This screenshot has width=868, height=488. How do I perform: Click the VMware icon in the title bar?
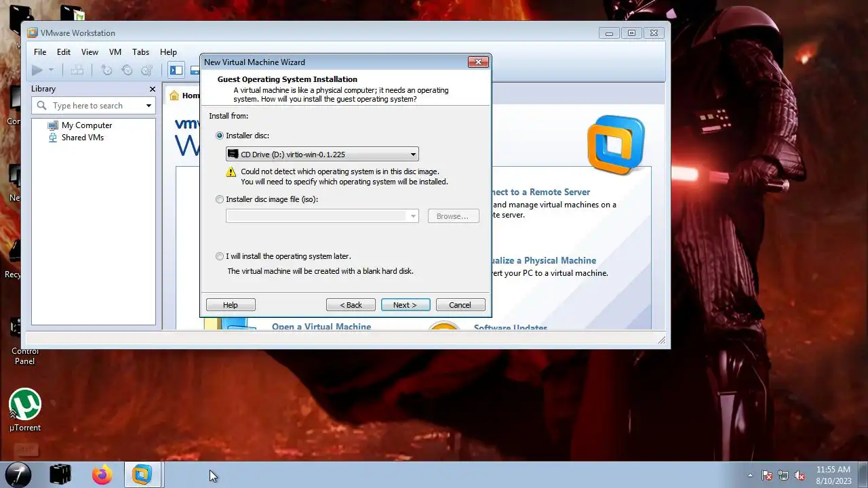pos(33,33)
